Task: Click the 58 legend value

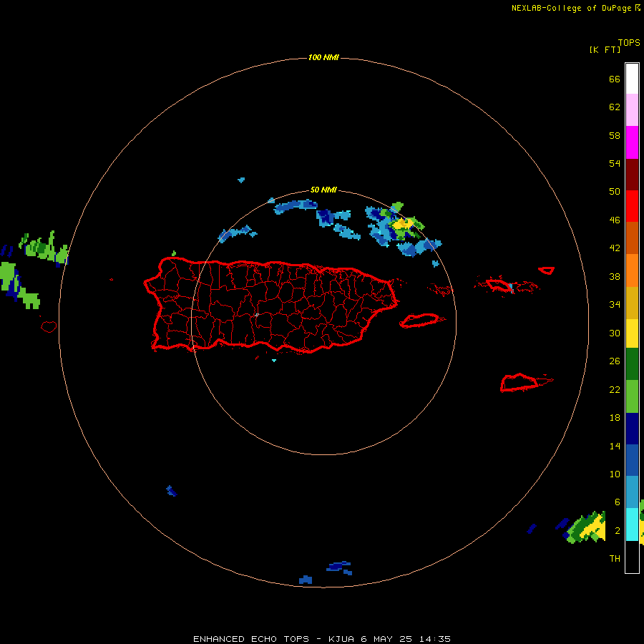Action: [615, 135]
